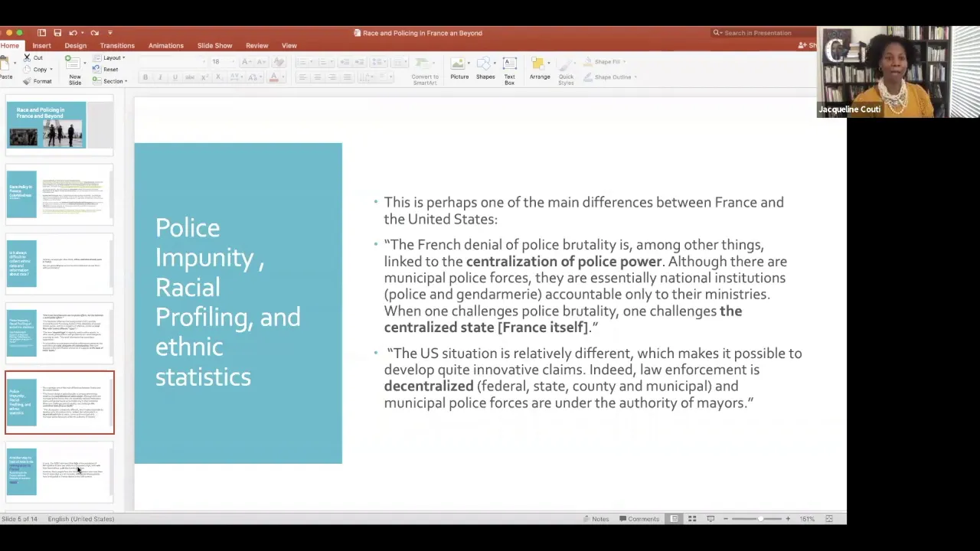Click the zoom out minus button
The width and height of the screenshot is (980, 551).
click(x=726, y=519)
